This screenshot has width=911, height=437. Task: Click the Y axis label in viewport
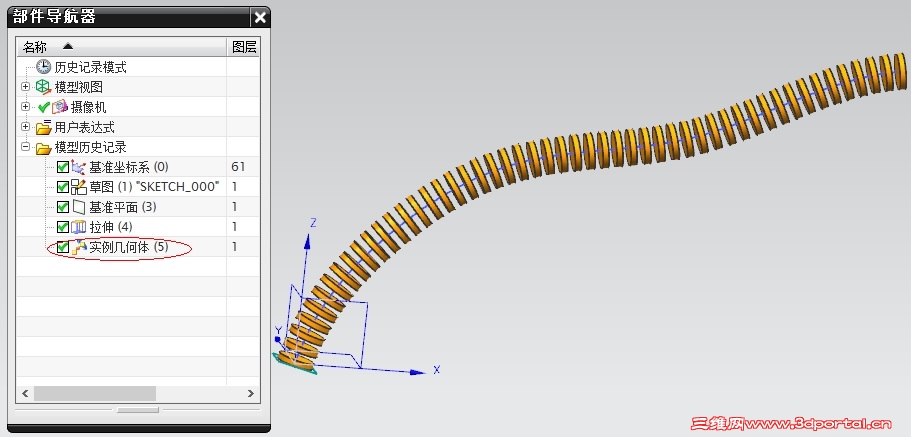point(278,331)
